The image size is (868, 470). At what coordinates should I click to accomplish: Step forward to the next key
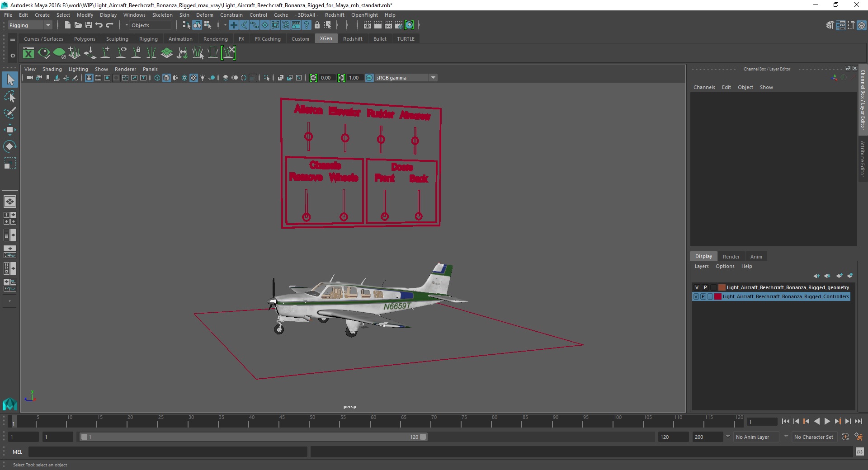click(x=837, y=421)
